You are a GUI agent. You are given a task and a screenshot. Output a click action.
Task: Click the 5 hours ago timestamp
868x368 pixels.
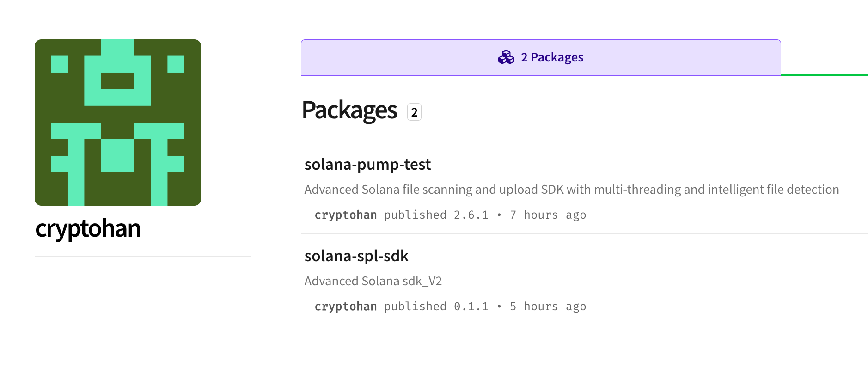click(x=548, y=307)
